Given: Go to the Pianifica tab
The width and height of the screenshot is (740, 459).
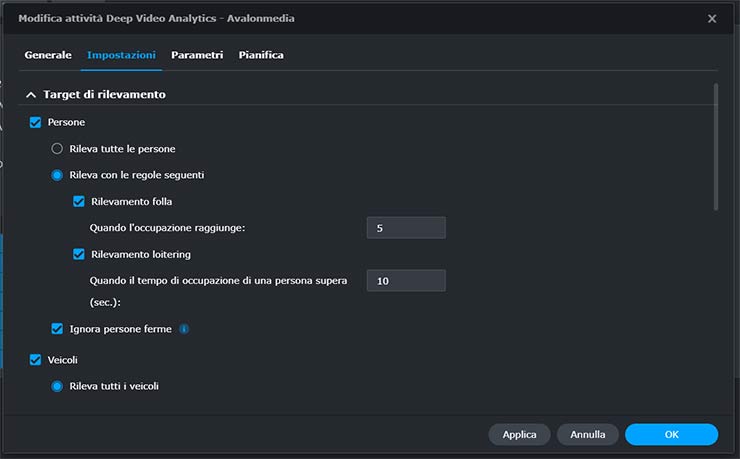Looking at the screenshot, I should 261,55.
